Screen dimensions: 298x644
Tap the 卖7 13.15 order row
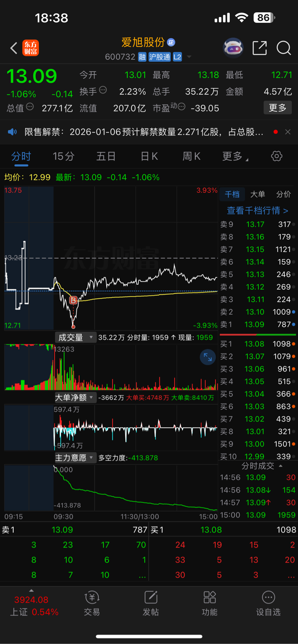[x=258, y=249]
